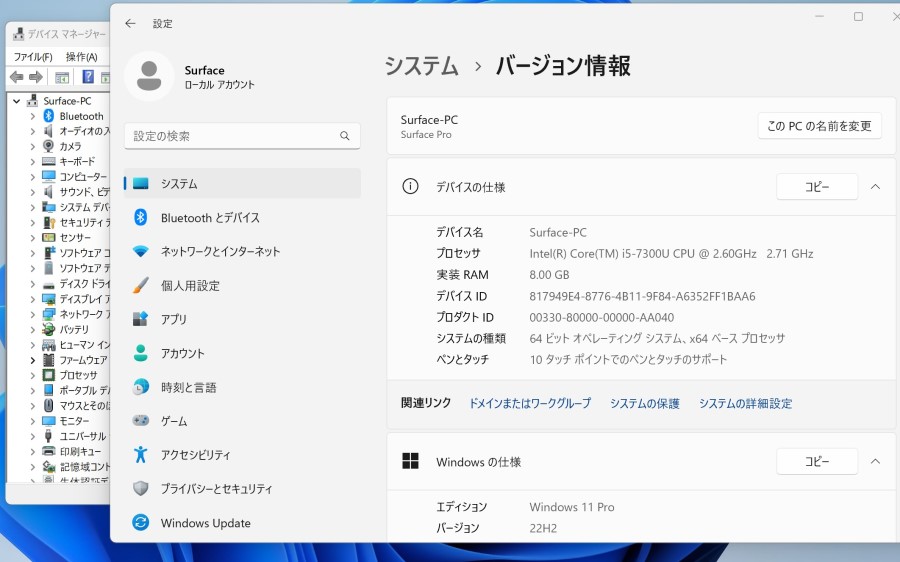Click the Wi-Fi network icon in sidebar
The height and width of the screenshot is (562, 900).
[141, 251]
